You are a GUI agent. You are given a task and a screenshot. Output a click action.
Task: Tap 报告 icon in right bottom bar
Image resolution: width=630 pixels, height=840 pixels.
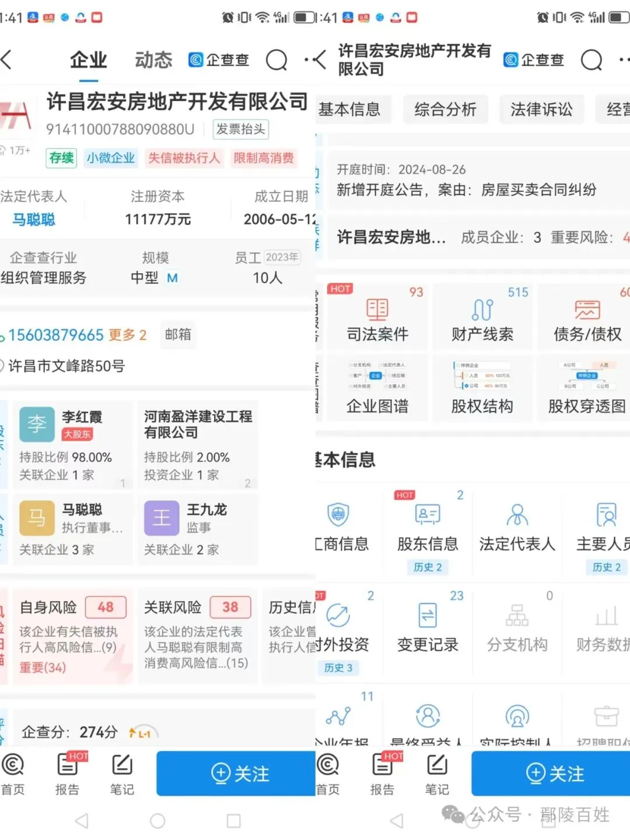(382, 765)
